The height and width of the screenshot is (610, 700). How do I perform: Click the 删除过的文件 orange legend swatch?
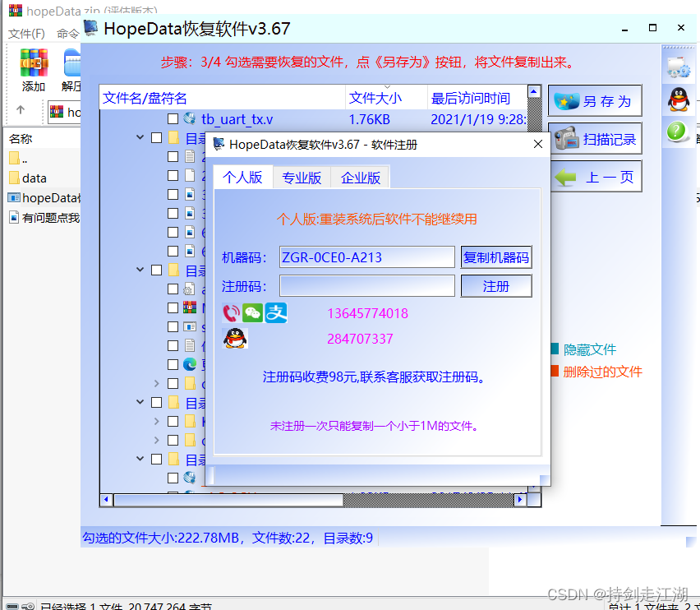click(555, 371)
